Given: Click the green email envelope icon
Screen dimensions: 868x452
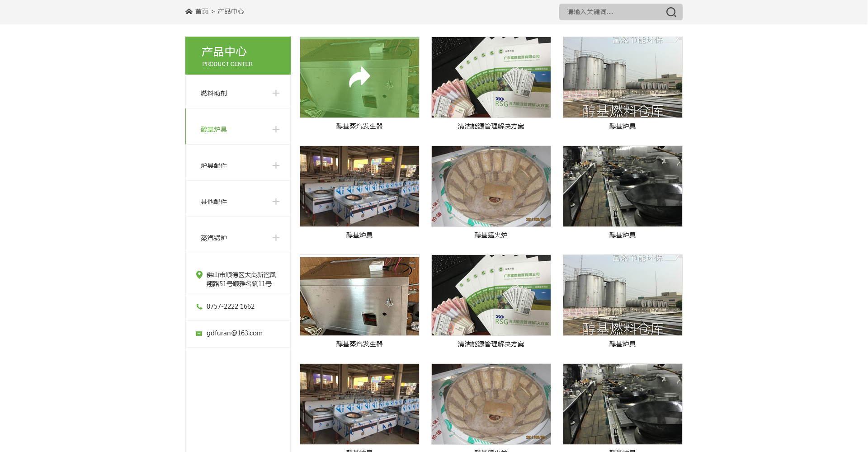Looking at the screenshot, I should tap(199, 334).
